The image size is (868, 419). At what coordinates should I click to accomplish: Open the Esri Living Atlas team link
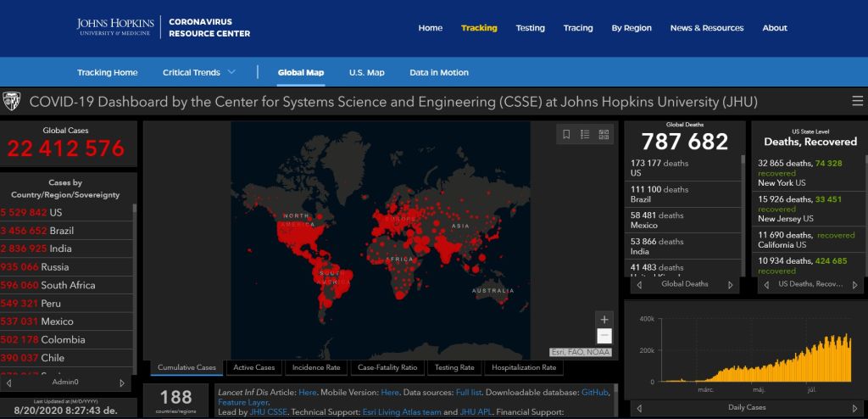[401, 412]
